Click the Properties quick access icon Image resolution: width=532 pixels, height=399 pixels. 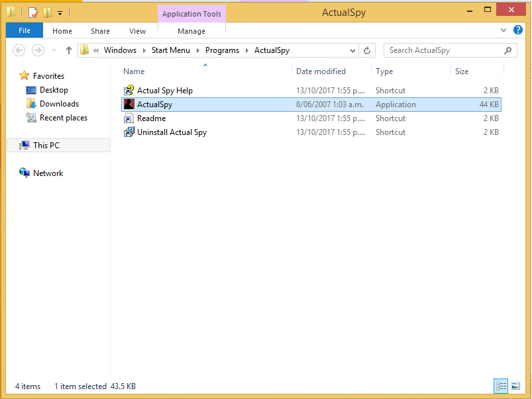33,13
